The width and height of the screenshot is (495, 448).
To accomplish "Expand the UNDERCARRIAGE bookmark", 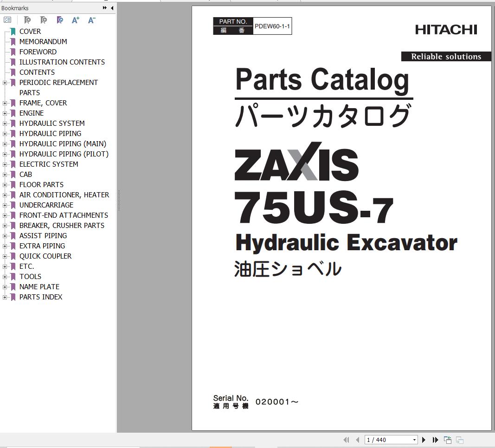I will coord(5,205).
